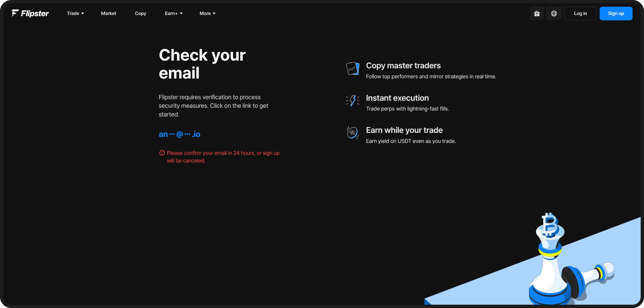Click the Earn while your trade heading
Viewport: 644px width, 308px height.
pyautogui.click(x=404, y=130)
